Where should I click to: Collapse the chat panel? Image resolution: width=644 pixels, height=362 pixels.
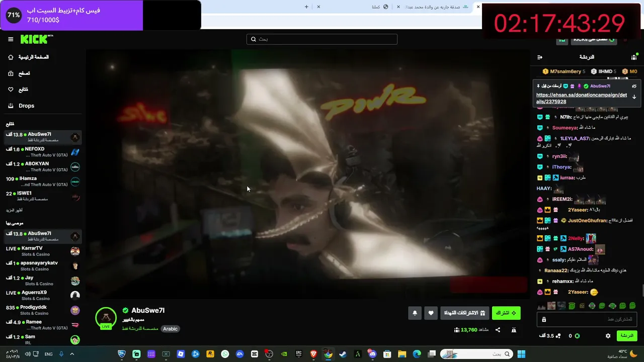point(540,57)
